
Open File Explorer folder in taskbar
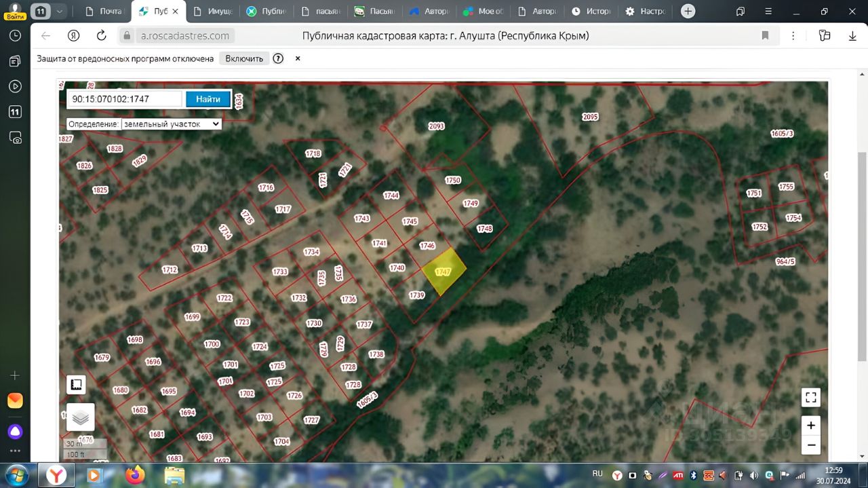174,475
